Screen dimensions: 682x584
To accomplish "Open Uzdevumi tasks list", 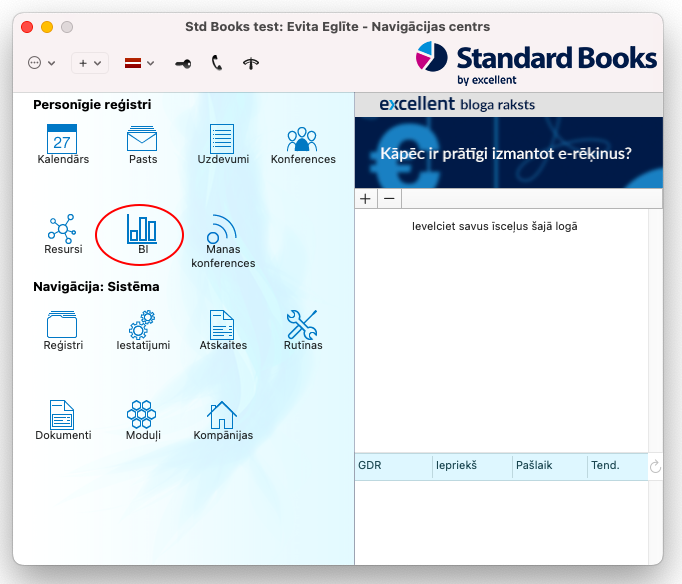I will pos(222,138).
